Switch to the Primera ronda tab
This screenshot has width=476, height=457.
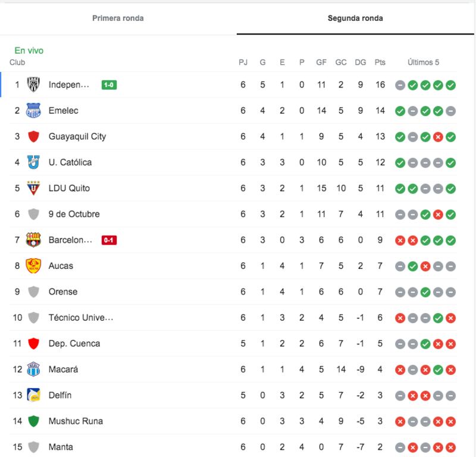coord(118,18)
